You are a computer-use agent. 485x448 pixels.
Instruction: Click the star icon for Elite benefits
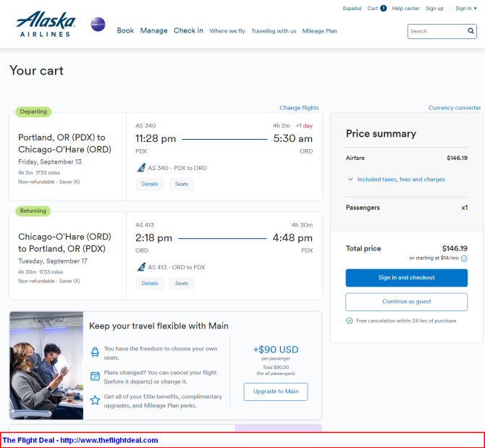click(95, 400)
